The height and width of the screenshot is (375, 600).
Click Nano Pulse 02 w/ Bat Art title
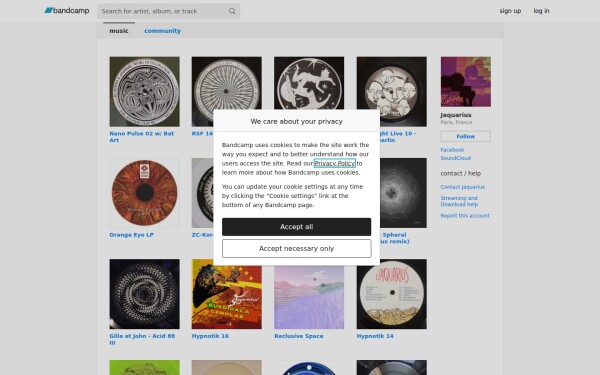click(142, 137)
